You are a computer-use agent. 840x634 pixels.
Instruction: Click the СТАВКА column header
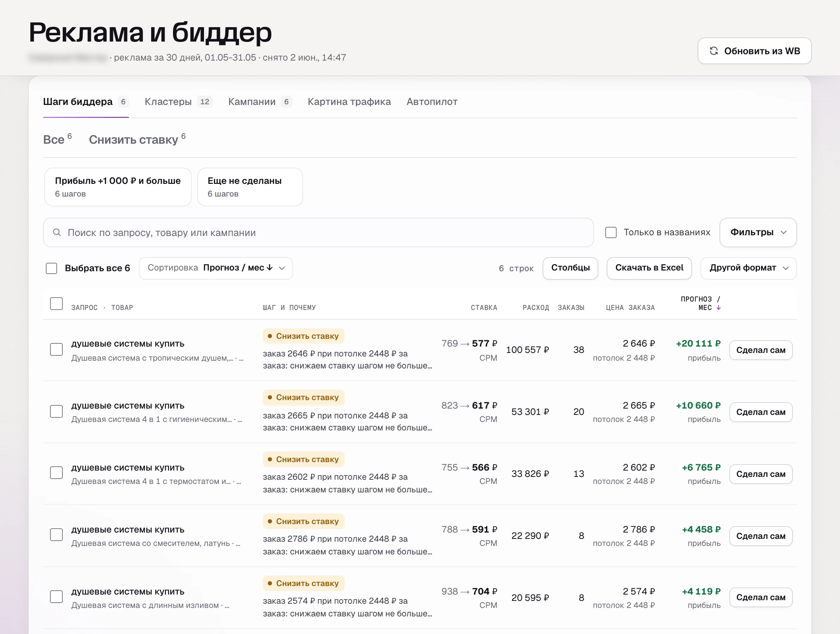(484, 307)
